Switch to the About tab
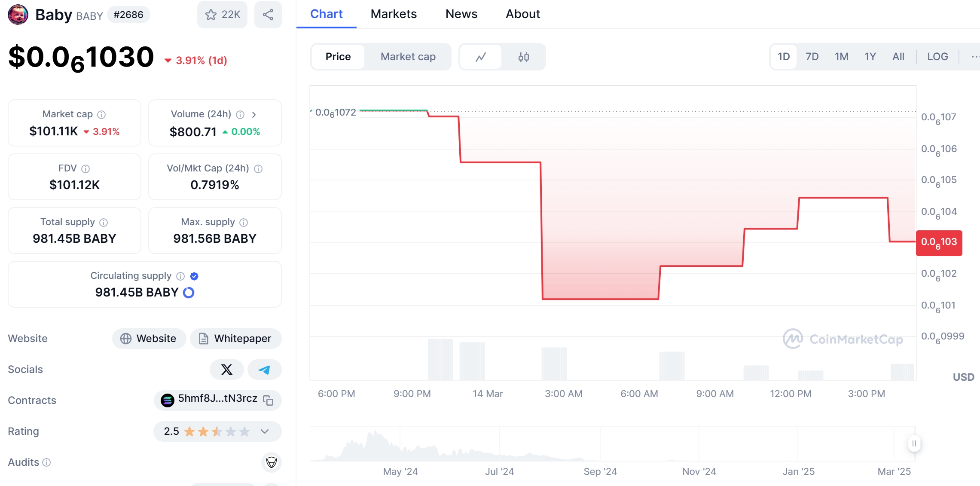 click(x=523, y=14)
